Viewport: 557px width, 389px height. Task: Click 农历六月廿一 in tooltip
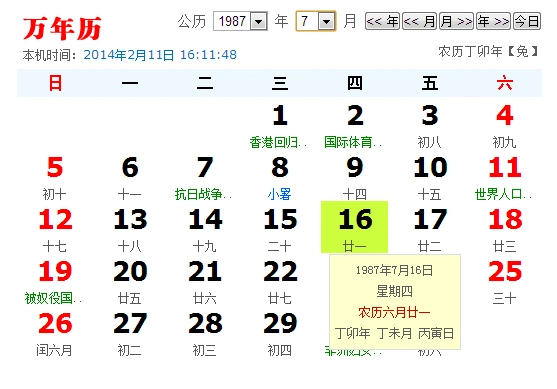[394, 313]
